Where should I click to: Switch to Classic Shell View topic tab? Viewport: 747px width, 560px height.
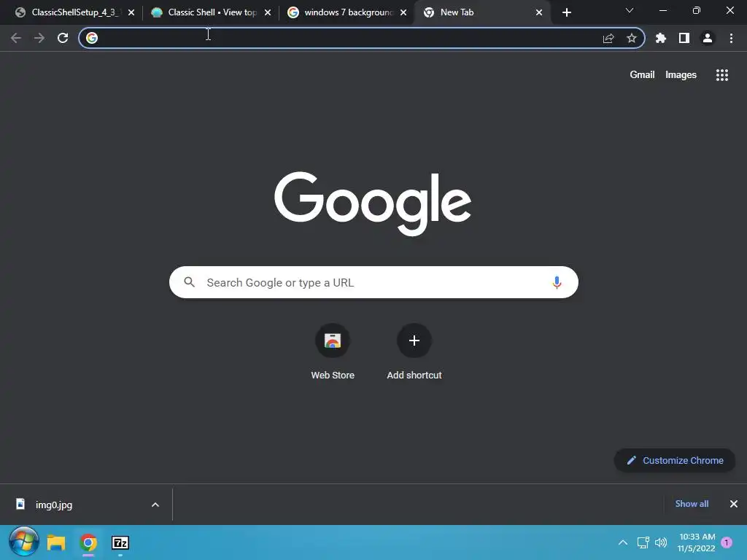(209, 12)
